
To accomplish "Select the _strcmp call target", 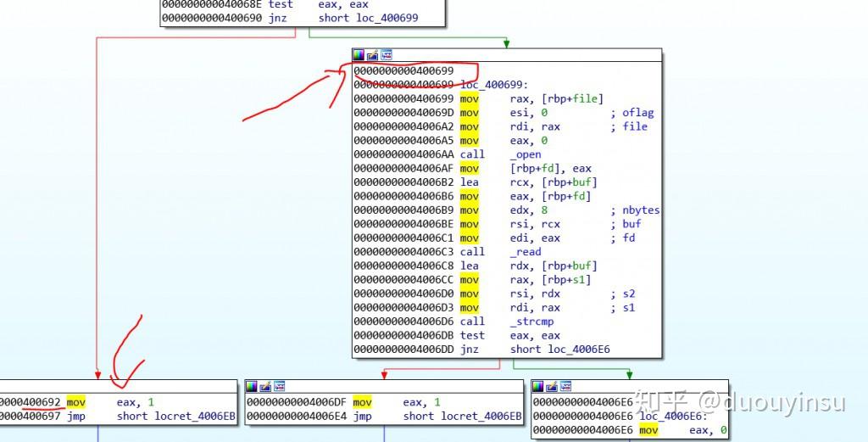I will point(531,322).
